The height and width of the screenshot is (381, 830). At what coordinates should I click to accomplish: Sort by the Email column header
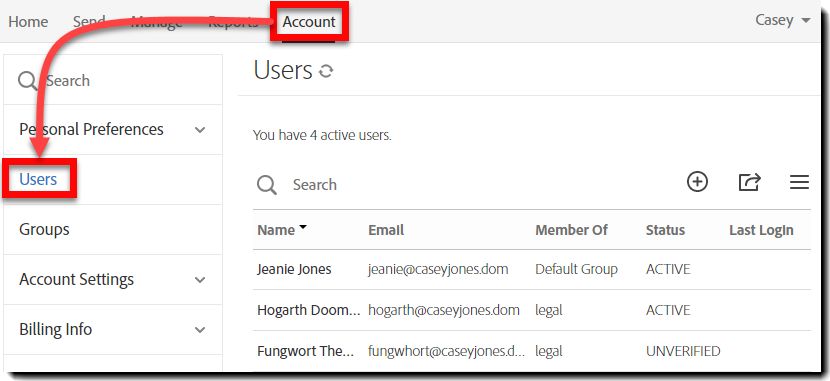(386, 230)
